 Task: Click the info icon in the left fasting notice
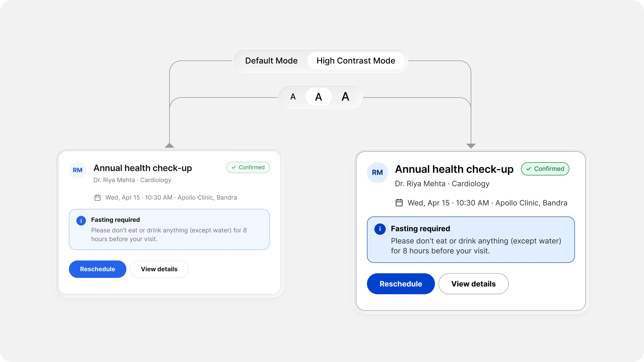point(81,221)
